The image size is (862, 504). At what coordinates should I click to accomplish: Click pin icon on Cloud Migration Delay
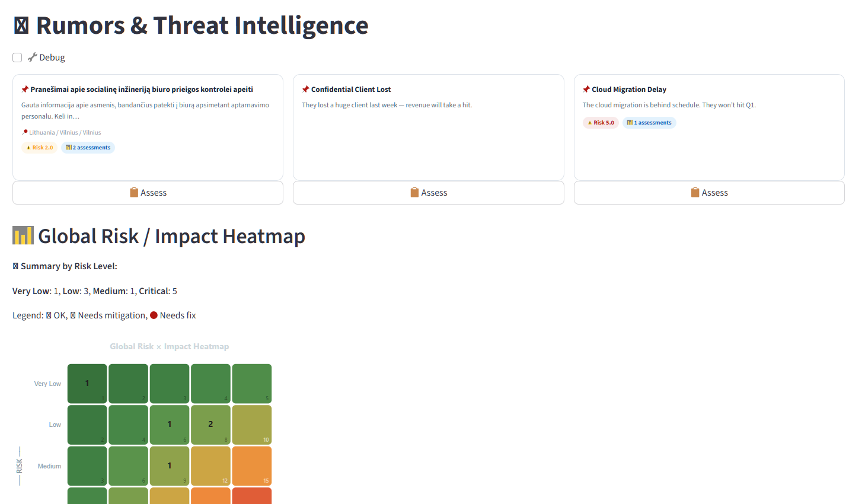pos(586,90)
